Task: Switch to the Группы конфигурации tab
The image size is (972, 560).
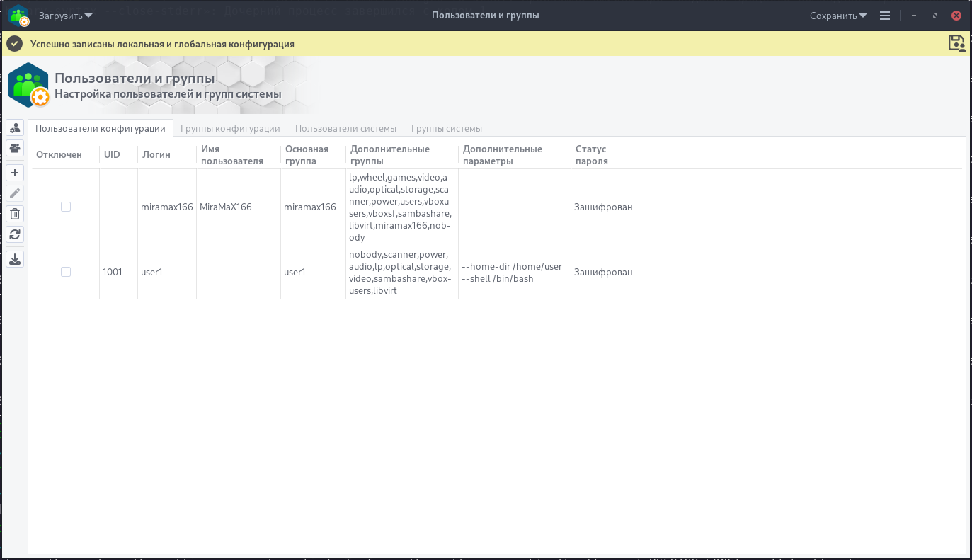Action: click(230, 128)
